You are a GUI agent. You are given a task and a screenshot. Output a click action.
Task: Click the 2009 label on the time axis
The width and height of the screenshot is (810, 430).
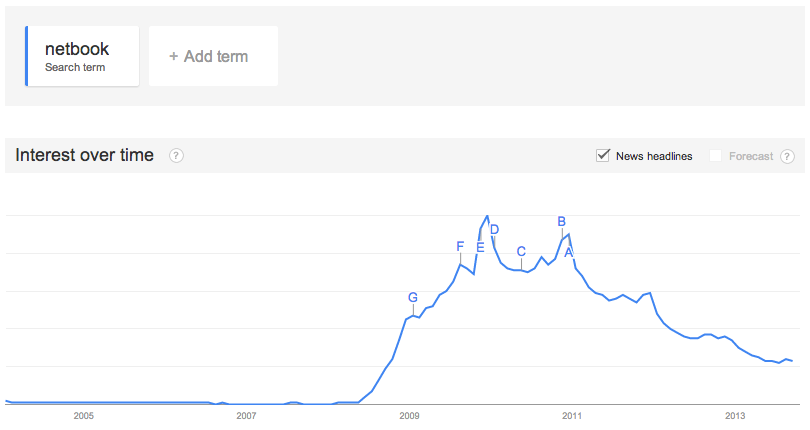[x=409, y=416]
